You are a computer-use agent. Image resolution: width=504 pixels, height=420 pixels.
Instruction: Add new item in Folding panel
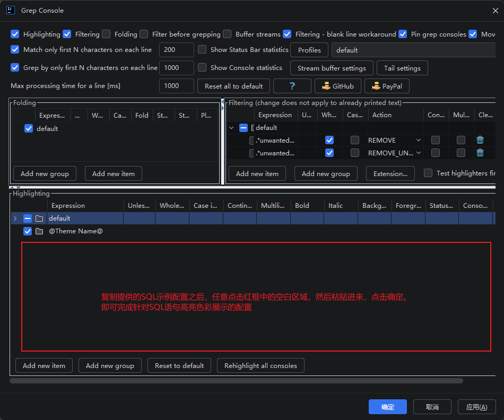(x=114, y=173)
